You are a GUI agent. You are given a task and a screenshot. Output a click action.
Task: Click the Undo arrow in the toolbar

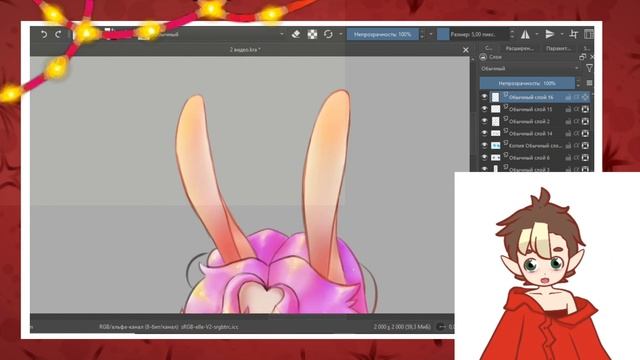[x=44, y=35]
